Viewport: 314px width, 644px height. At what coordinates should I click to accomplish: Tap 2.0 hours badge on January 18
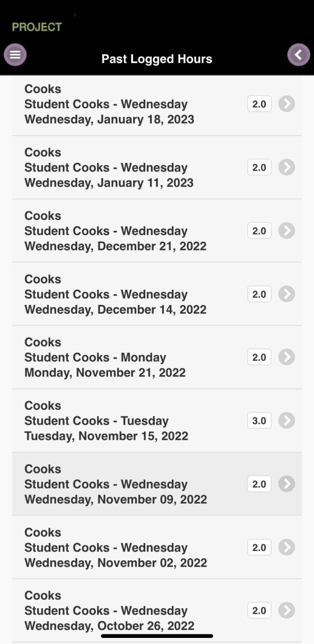tap(259, 104)
